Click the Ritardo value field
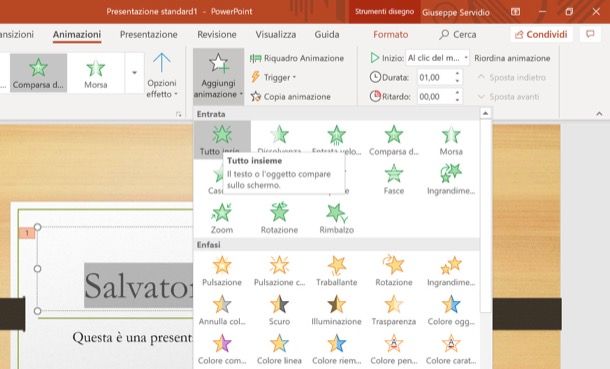Viewport: 610px width, 369px height. click(x=435, y=96)
